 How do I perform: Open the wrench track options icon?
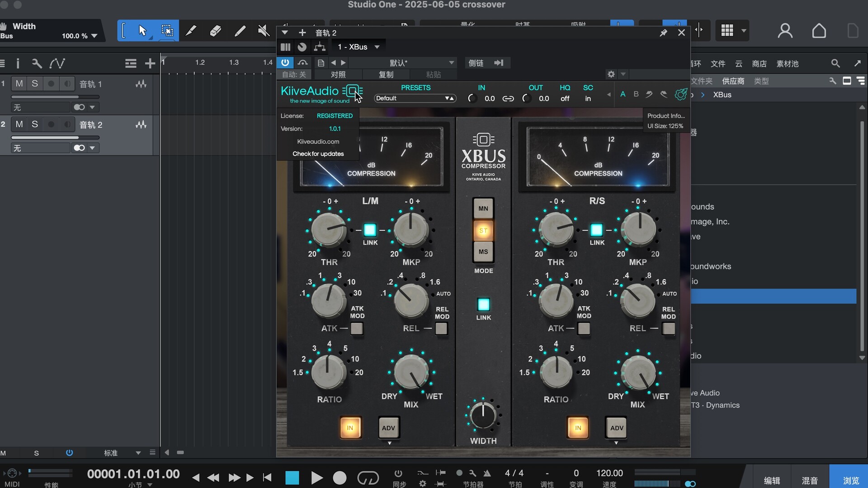(x=37, y=63)
